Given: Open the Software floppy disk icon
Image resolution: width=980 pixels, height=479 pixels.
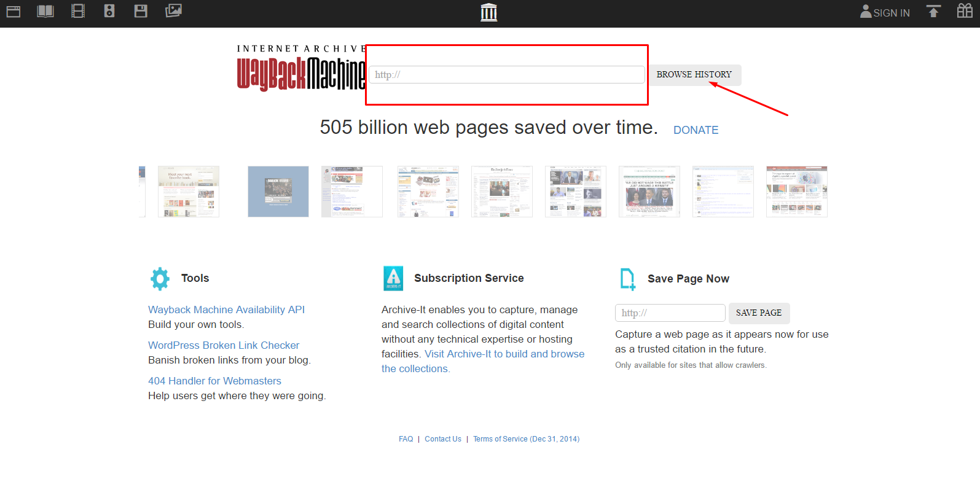Looking at the screenshot, I should (x=141, y=11).
